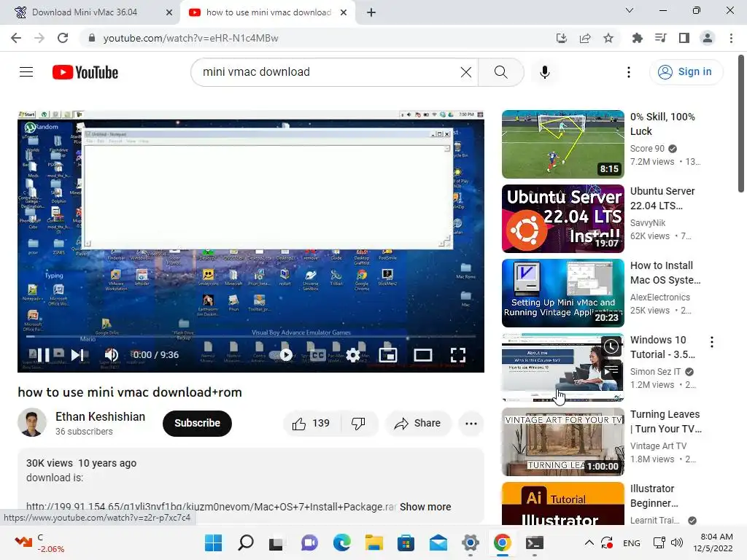
Task: Toggle closed captions in player
Action: tap(317, 355)
